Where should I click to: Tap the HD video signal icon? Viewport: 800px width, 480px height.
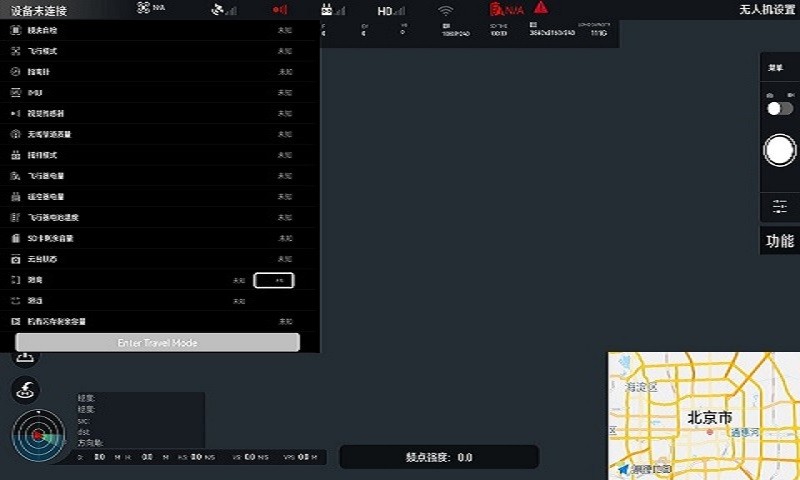click(x=391, y=11)
